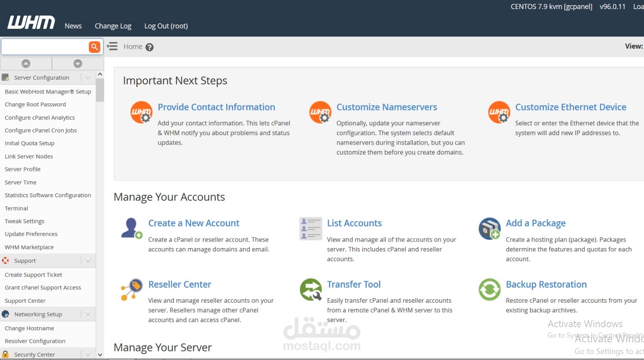Open the Change Log menu item

point(113,26)
